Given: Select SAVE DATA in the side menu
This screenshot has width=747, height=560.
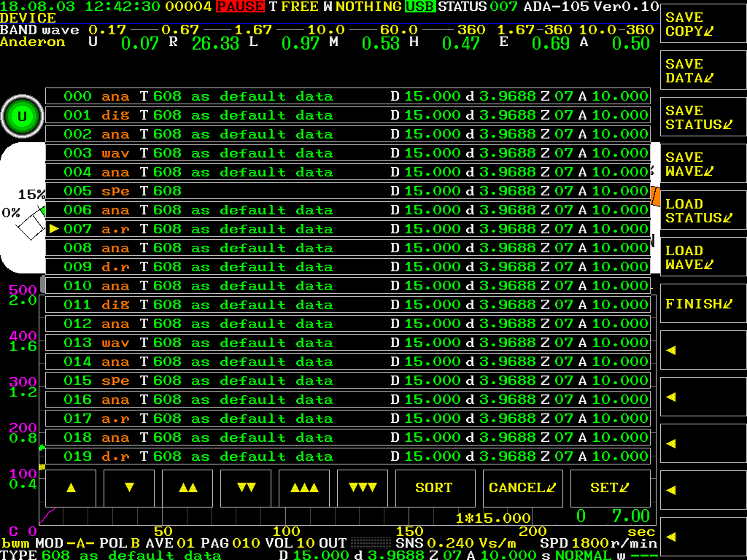Looking at the screenshot, I should tap(703, 71).
